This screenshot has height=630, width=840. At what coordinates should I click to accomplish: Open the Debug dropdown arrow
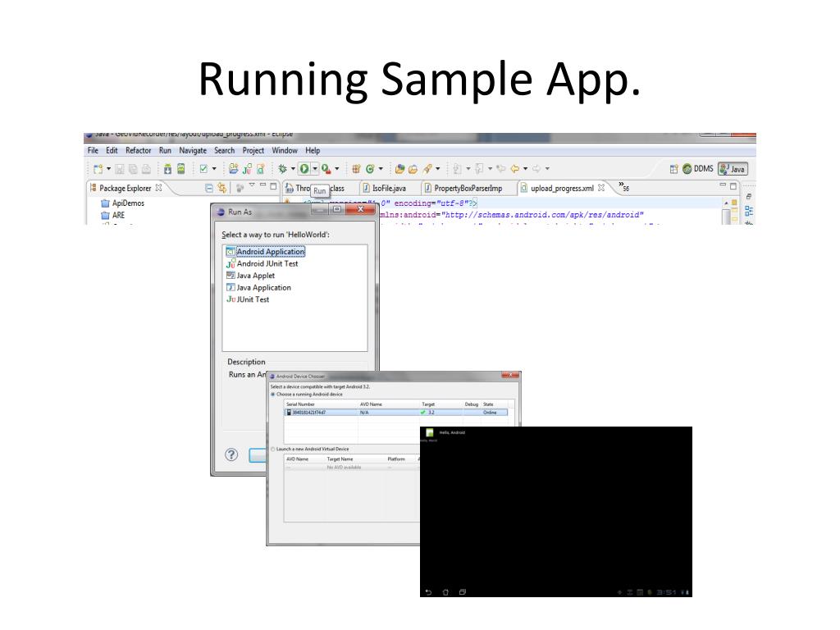click(x=293, y=169)
